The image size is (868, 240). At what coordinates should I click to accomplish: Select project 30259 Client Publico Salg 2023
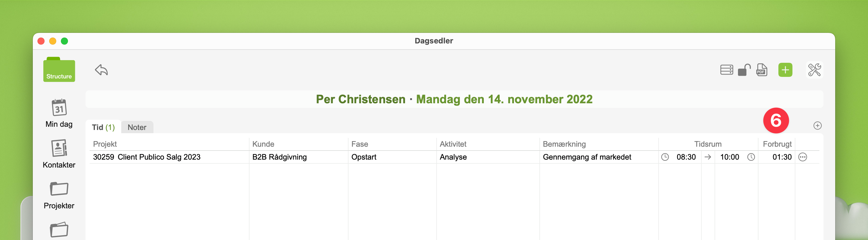click(x=147, y=157)
